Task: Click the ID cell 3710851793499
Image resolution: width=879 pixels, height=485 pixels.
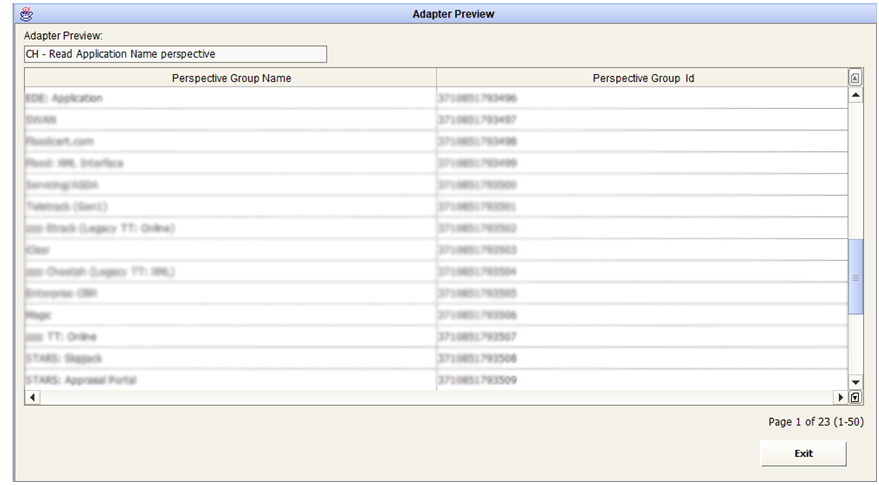Action: tap(642, 163)
